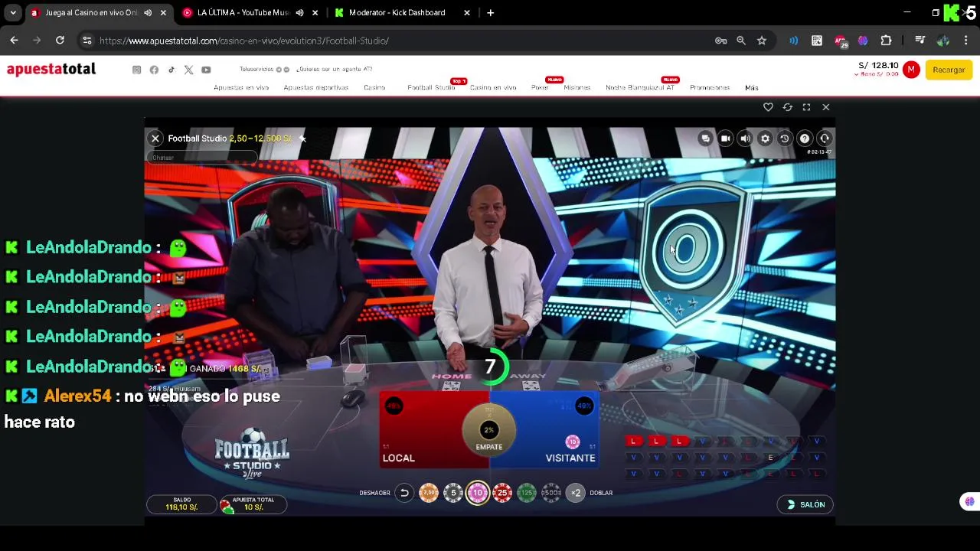Double the bet with x2 button

tap(576, 493)
